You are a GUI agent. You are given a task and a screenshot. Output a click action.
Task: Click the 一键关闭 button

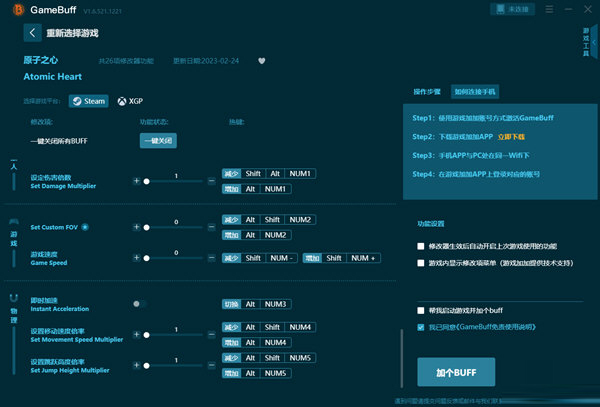pyautogui.click(x=158, y=141)
